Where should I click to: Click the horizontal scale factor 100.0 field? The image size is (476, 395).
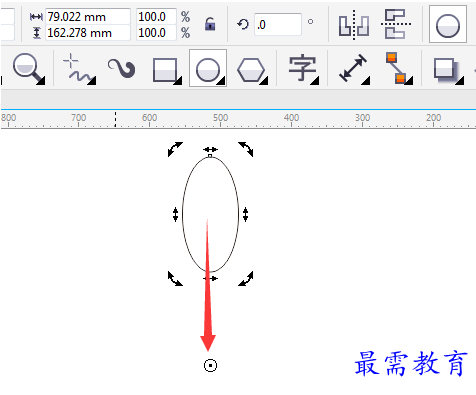point(156,16)
